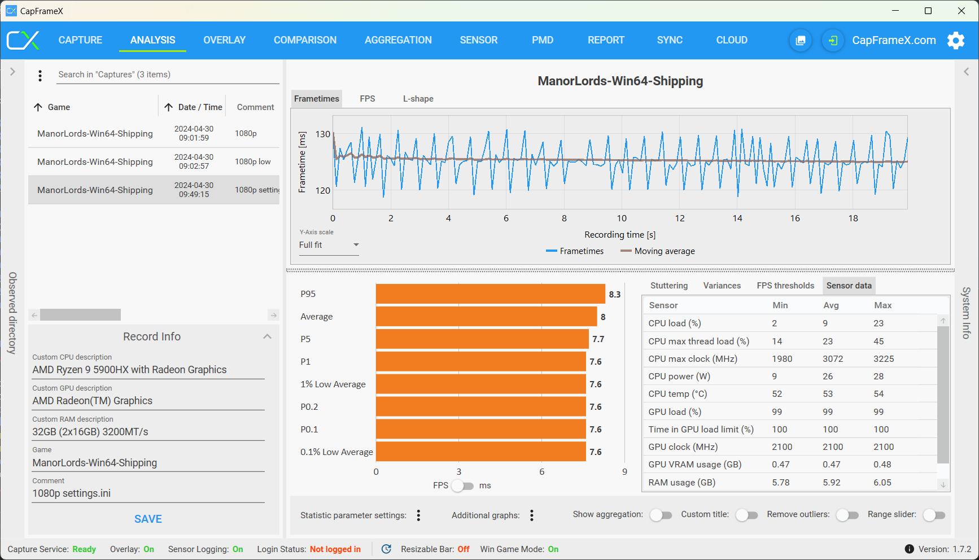Image resolution: width=979 pixels, height=560 pixels.
Task: Enable the Custom title switch
Action: [746, 515]
